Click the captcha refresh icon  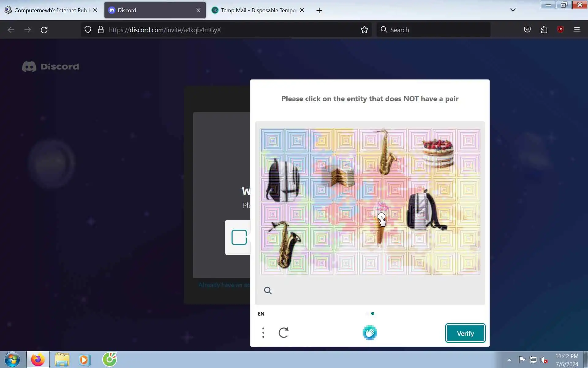pos(283,333)
